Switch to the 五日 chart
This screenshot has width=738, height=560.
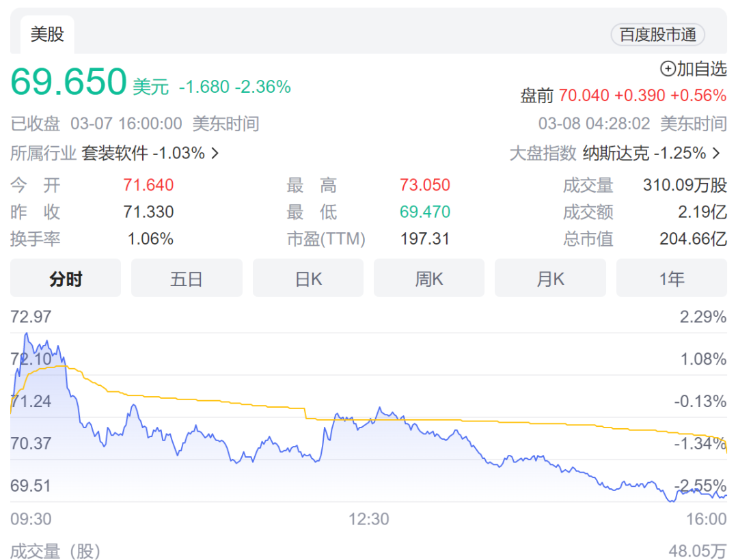point(187,278)
